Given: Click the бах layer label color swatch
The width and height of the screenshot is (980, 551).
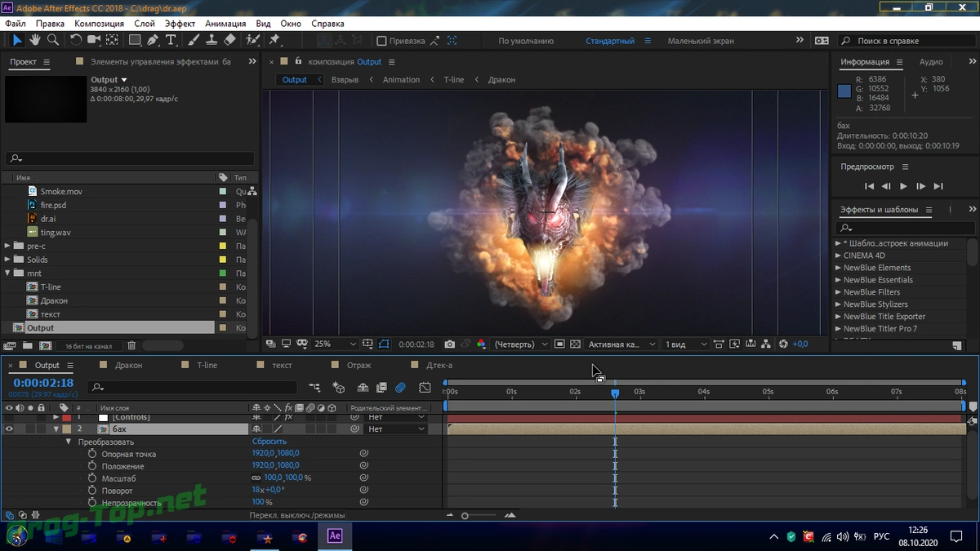Looking at the screenshot, I should 67,429.
